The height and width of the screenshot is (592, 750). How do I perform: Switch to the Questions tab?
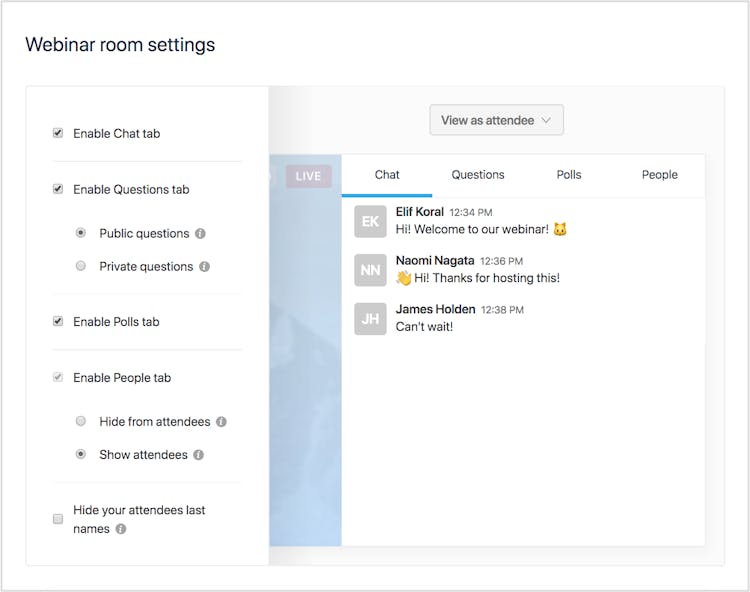point(478,175)
